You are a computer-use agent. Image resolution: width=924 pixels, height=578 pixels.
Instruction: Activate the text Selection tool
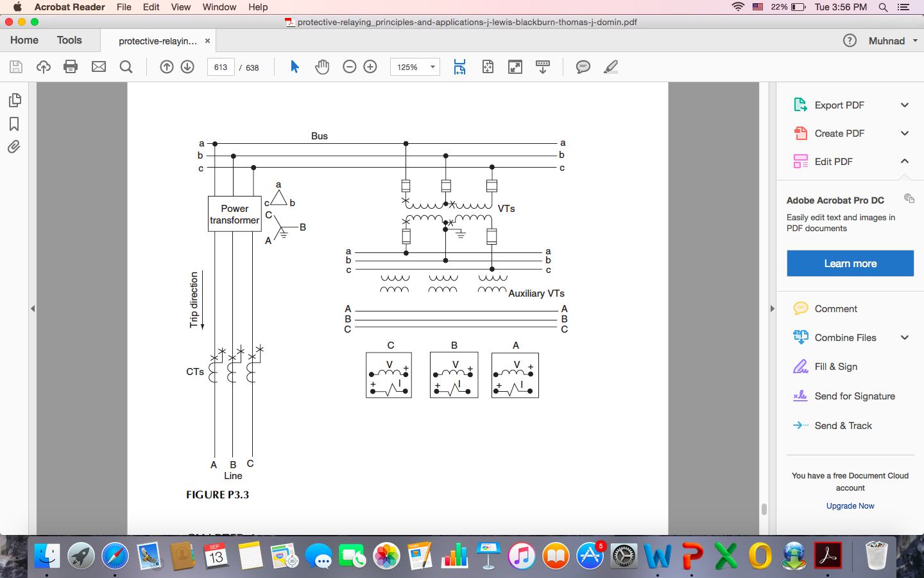pos(295,66)
